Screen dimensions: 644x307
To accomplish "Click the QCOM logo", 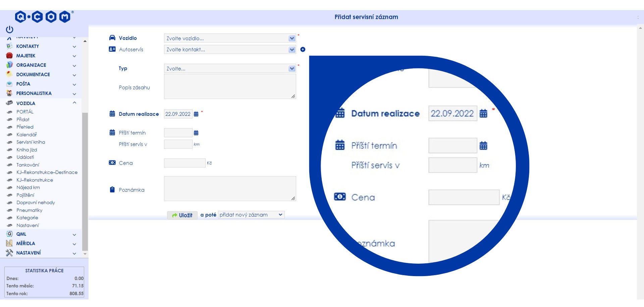I will (x=44, y=16).
